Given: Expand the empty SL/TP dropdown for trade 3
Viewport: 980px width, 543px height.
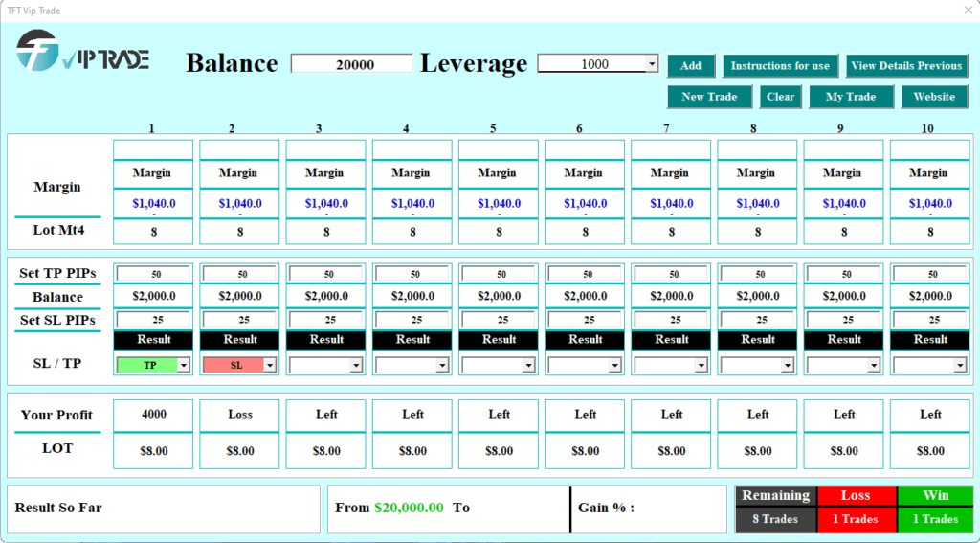Looking at the screenshot, I should pyautogui.click(x=356, y=365).
